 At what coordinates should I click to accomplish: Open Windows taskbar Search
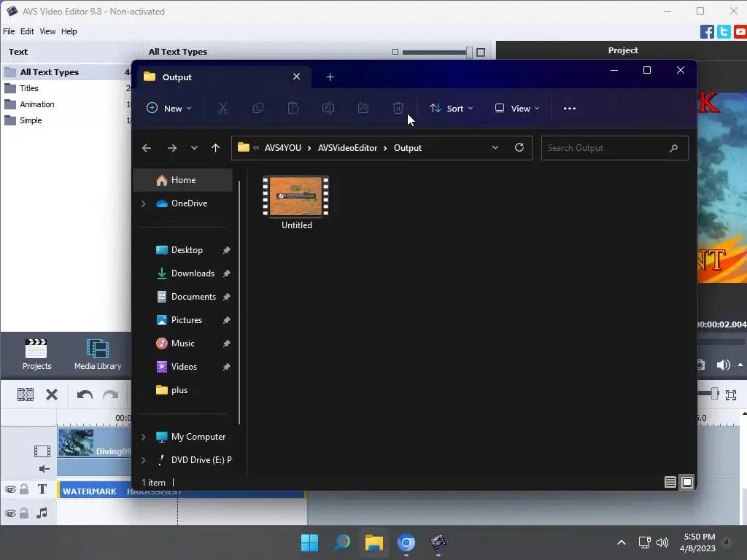coord(341,542)
